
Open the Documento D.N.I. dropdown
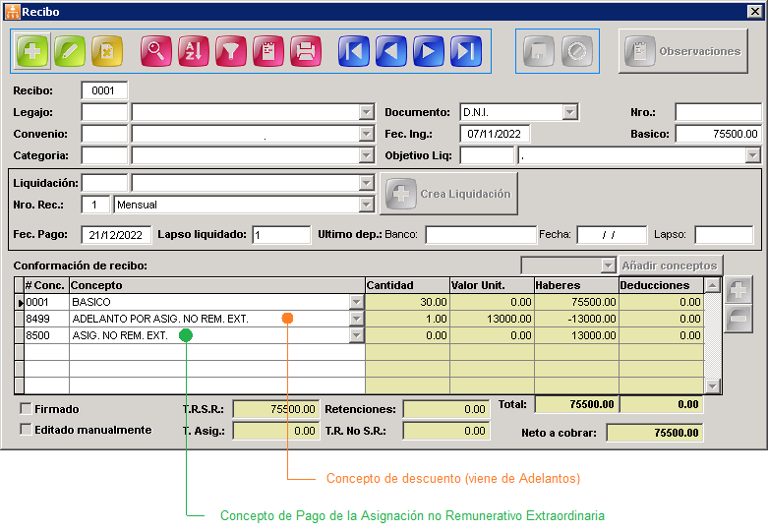click(569, 112)
